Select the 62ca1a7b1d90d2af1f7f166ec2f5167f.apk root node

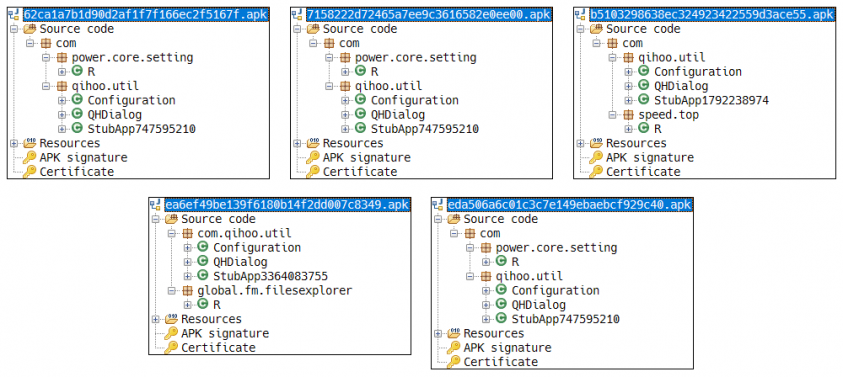(146, 15)
